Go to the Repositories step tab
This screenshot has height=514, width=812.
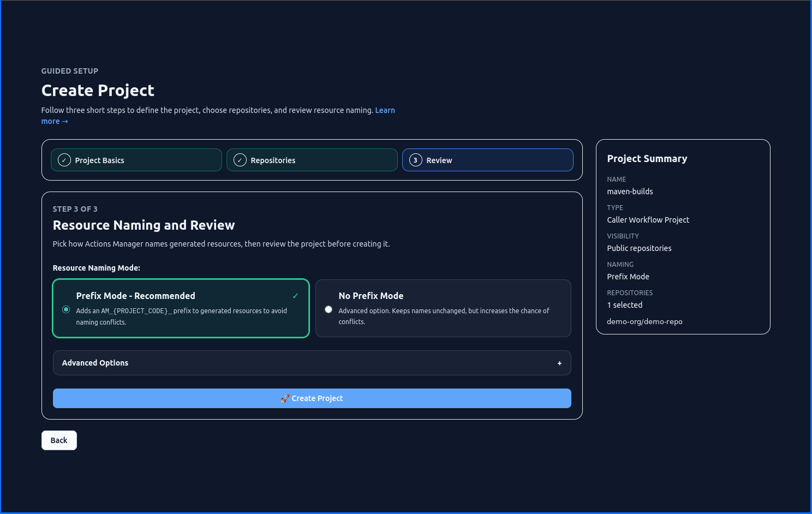[312, 160]
